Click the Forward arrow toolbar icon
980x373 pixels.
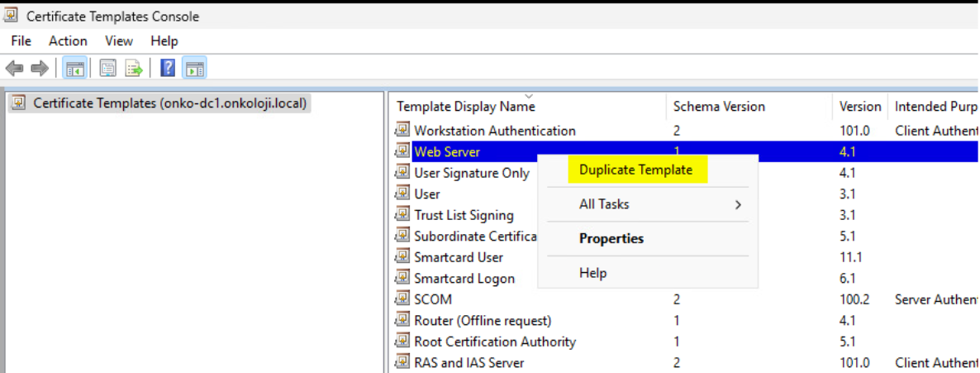[40, 68]
